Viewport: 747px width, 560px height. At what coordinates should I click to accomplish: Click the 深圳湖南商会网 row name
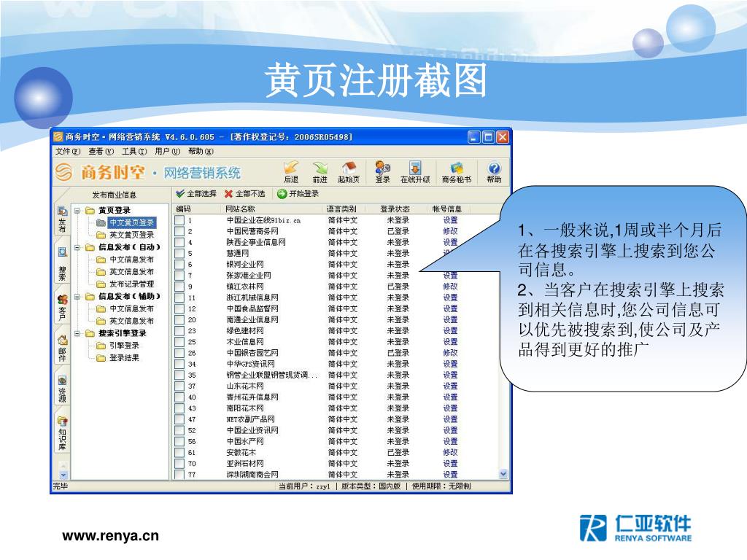pyautogui.click(x=252, y=474)
